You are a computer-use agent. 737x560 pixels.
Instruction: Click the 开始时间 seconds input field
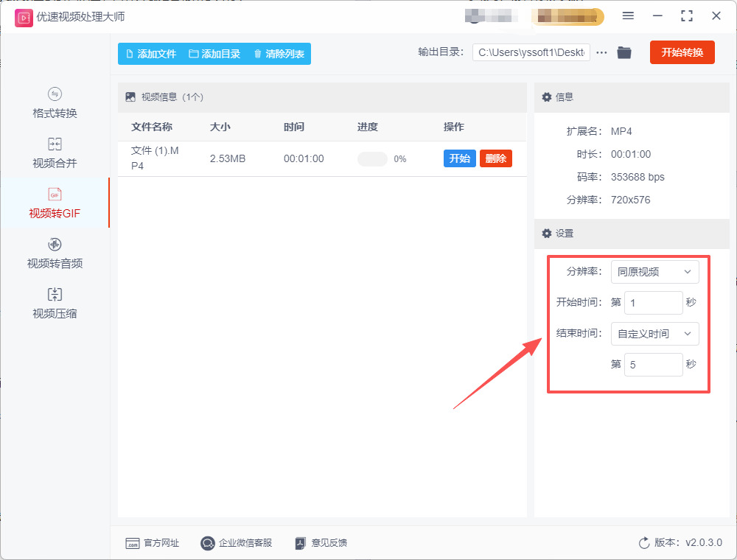point(653,303)
